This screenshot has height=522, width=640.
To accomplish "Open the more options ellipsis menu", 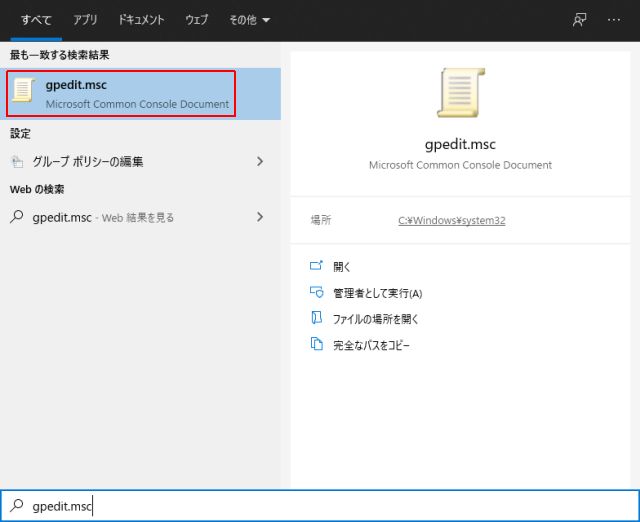I will tap(614, 20).
